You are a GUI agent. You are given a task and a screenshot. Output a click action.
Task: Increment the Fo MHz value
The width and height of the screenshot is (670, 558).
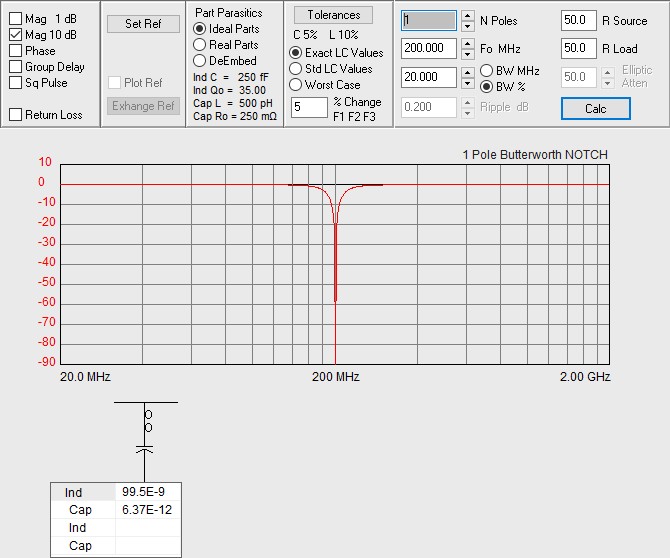pos(468,44)
